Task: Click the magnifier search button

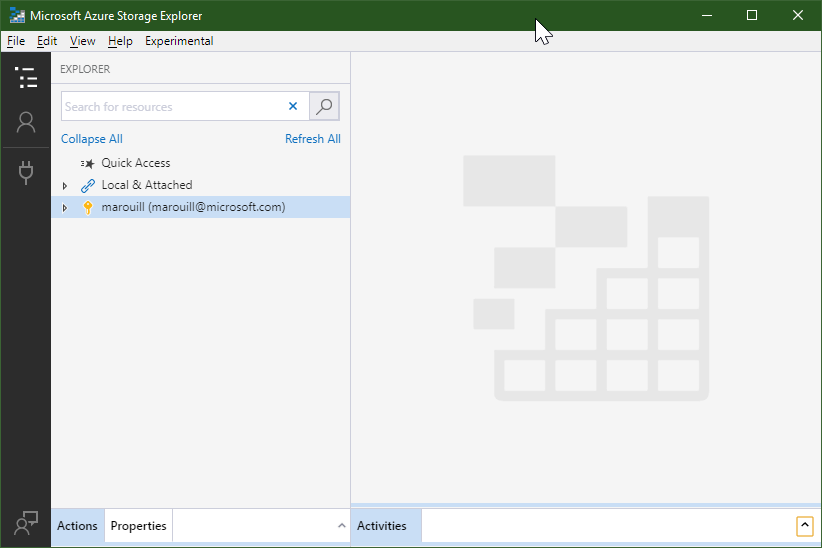Action: (x=324, y=106)
